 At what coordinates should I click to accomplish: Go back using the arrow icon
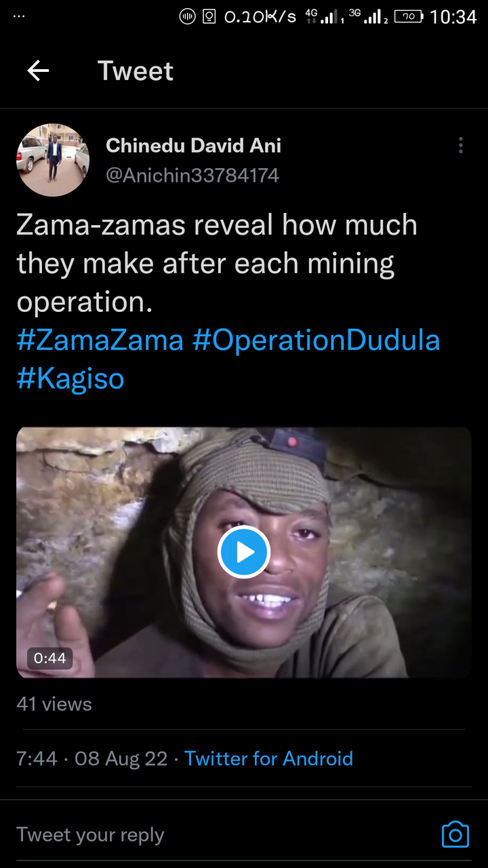pos(38,71)
